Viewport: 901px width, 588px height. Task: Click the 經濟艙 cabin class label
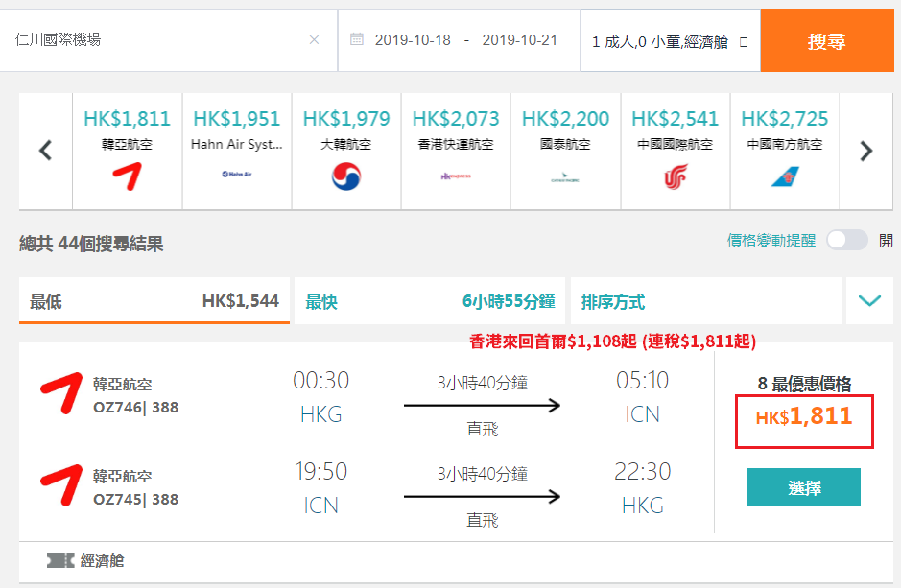103,561
